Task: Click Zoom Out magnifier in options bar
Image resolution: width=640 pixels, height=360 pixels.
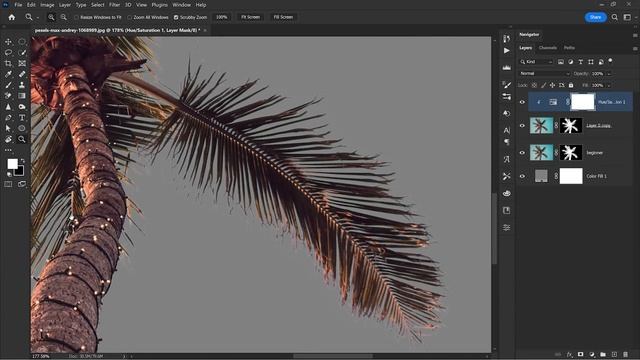Action: click(x=64, y=17)
